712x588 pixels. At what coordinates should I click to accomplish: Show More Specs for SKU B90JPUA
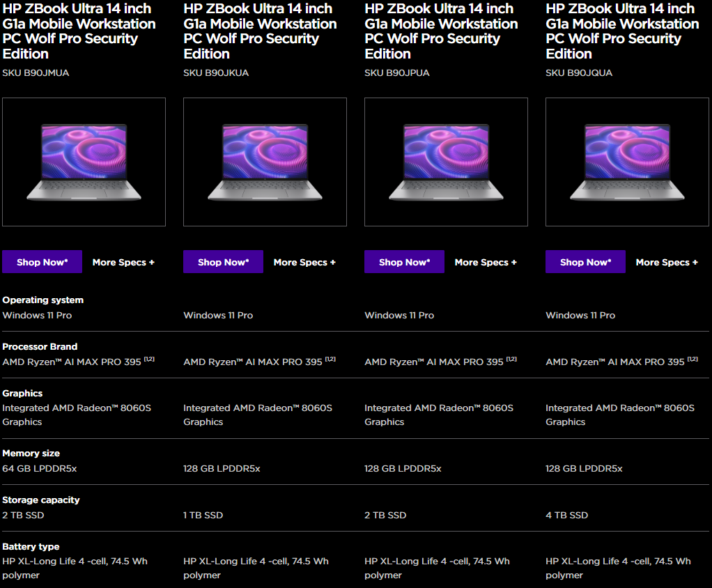(x=486, y=263)
